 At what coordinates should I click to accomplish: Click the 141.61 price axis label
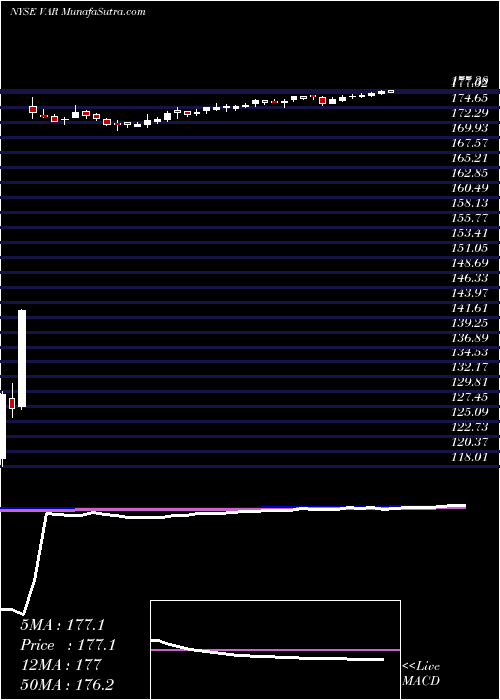(x=469, y=308)
